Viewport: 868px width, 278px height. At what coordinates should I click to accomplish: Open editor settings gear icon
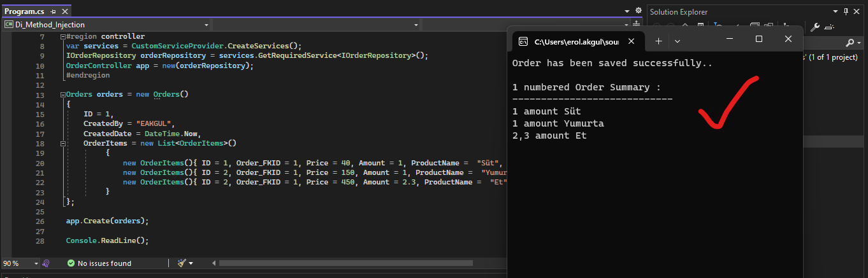coord(639,11)
